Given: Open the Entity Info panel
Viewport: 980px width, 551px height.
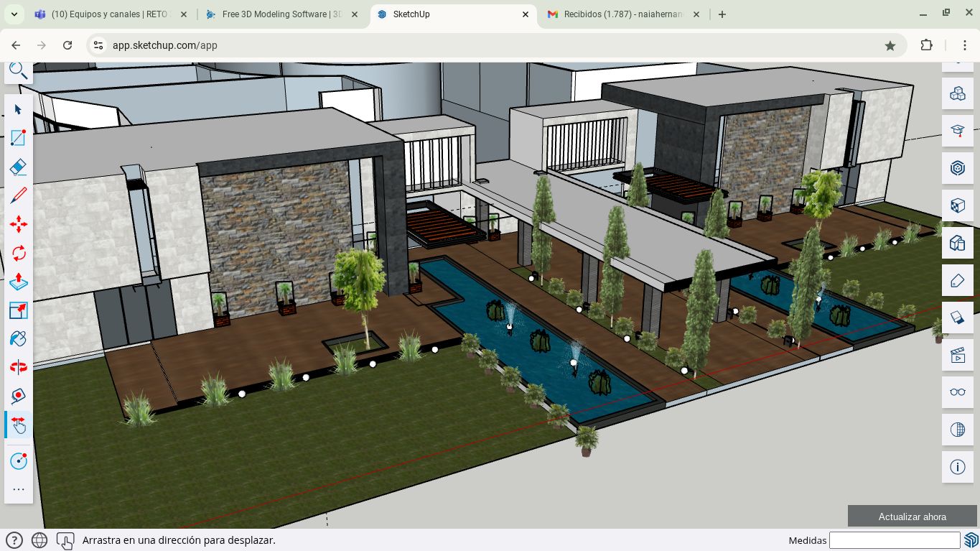Looking at the screenshot, I should pyautogui.click(x=957, y=467).
